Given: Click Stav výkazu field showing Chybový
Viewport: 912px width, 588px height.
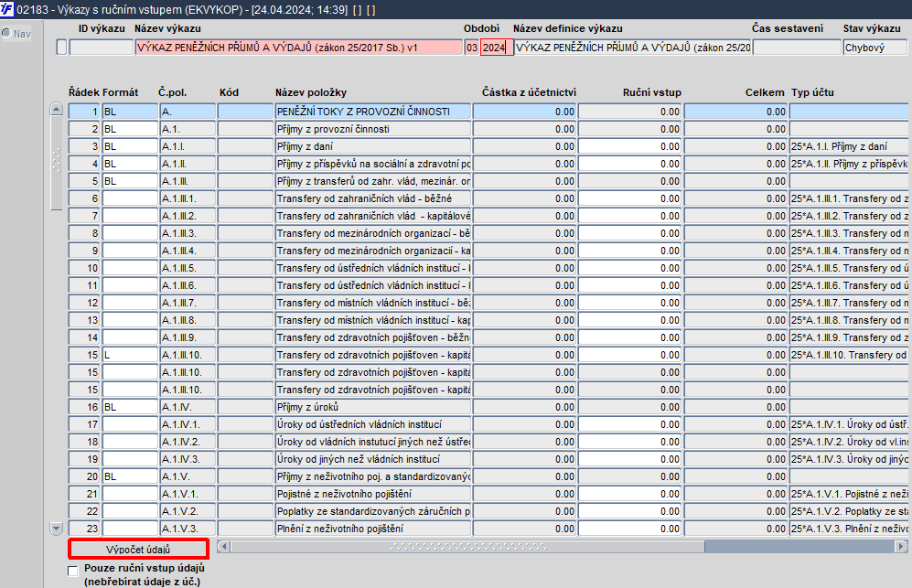Looking at the screenshot, I should (874, 48).
